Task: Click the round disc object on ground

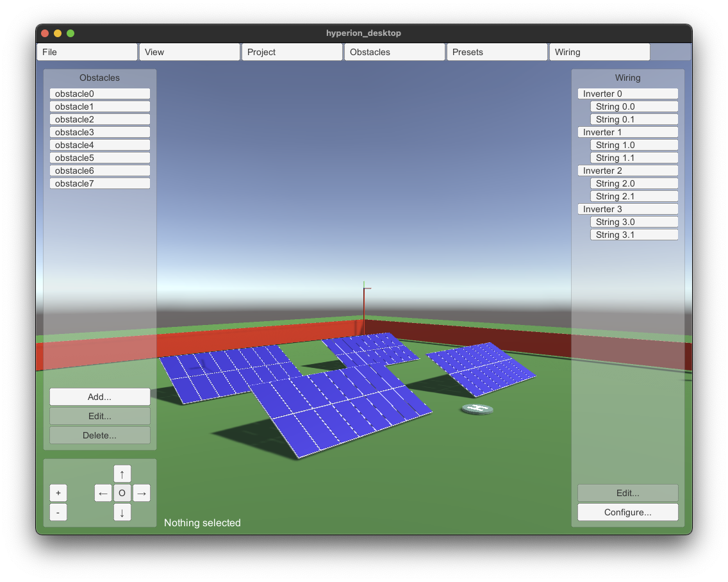Action: [477, 409]
